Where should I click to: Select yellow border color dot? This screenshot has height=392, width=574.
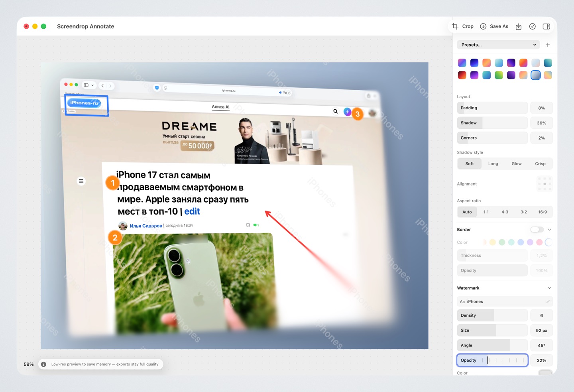493,242
